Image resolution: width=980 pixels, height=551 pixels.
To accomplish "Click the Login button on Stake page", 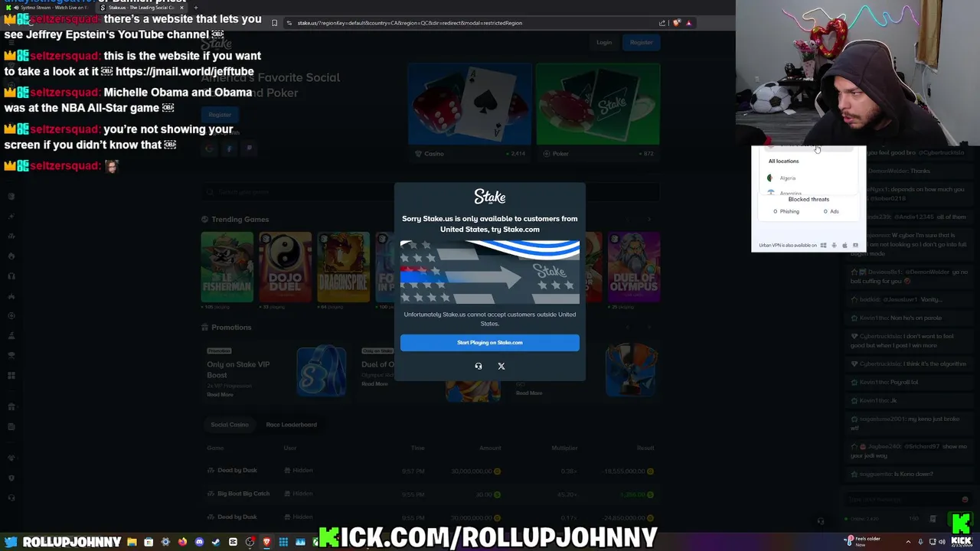I will pos(604,42).
